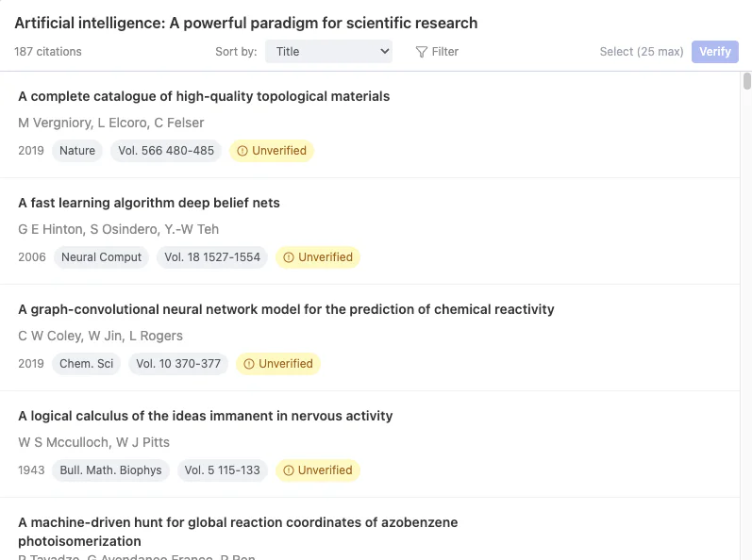Select the graph-convolutional neural network citation title
The width and height of the screenshot is (752, 560).
click(286, 309)
